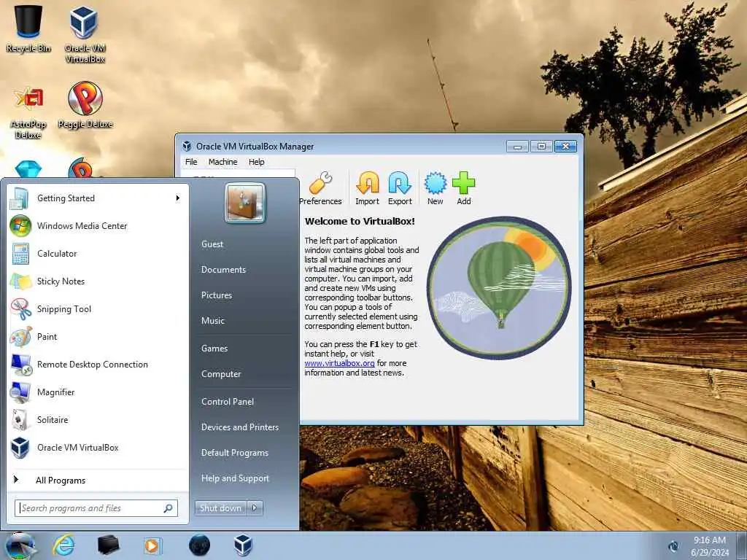Open Oracle VM VirtualBox desktop shortcut
Image resolution: width=747 pixels, height=560 pixels.
tap(85, 34)
